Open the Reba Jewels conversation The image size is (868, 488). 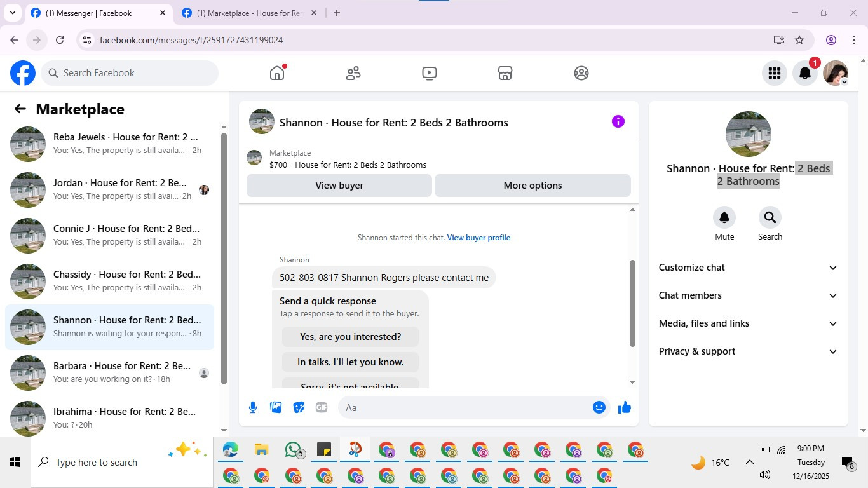click(x=109, y=144)
